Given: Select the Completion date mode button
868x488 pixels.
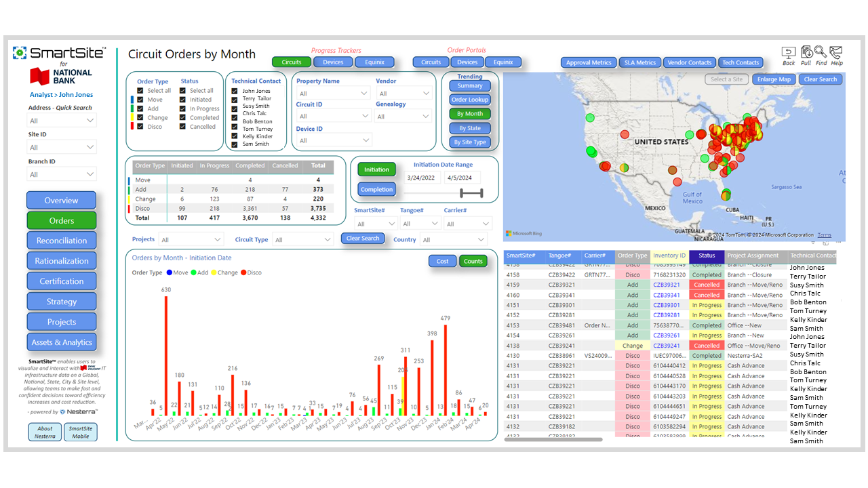Looking at the screenshot, I should pos(376,190).
